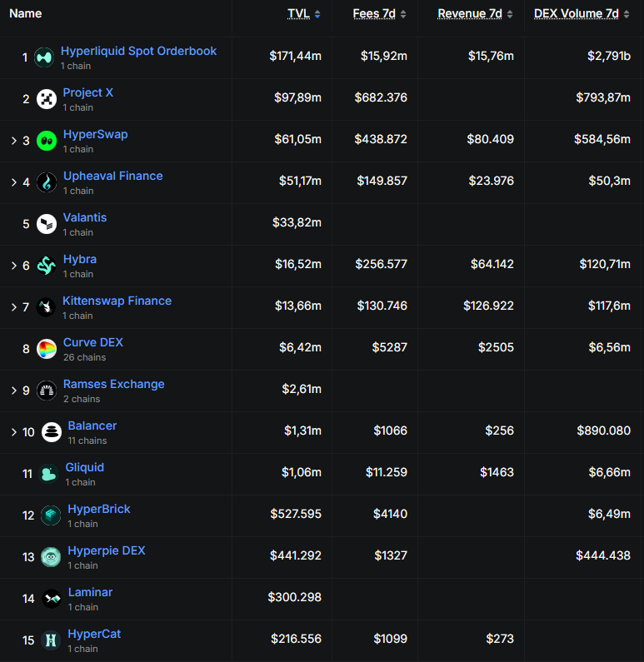The width and height of the screenshot is (644, 662).
Task: Click the Project X logo icon
Action: coord(47,99)
